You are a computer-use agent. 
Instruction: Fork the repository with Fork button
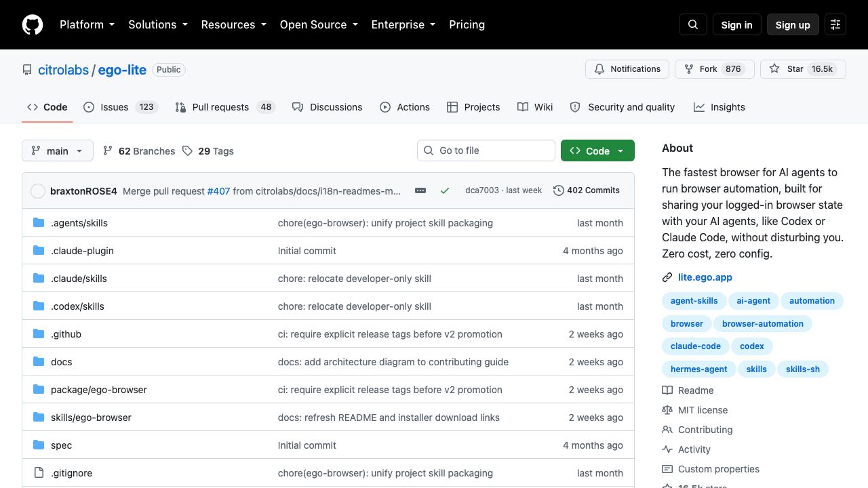tap(715, 69)
